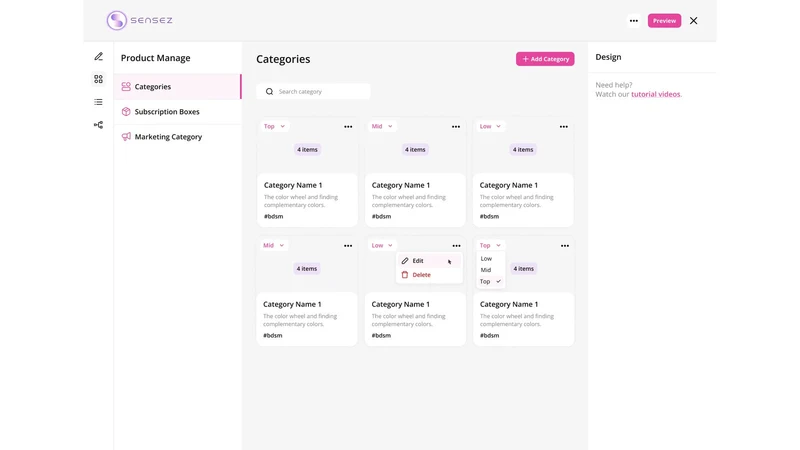
Task: Click the Sensez logo
Action: click(139, 20)
